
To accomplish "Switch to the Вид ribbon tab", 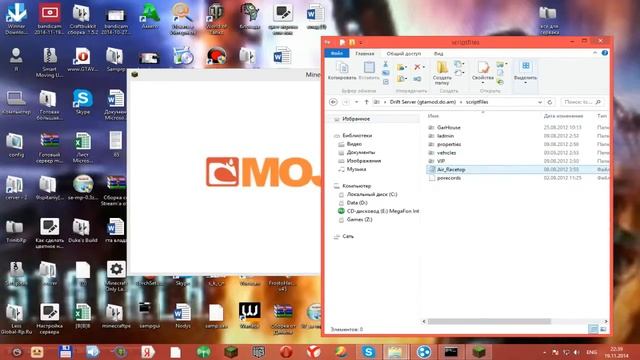I will pos(438,53).
